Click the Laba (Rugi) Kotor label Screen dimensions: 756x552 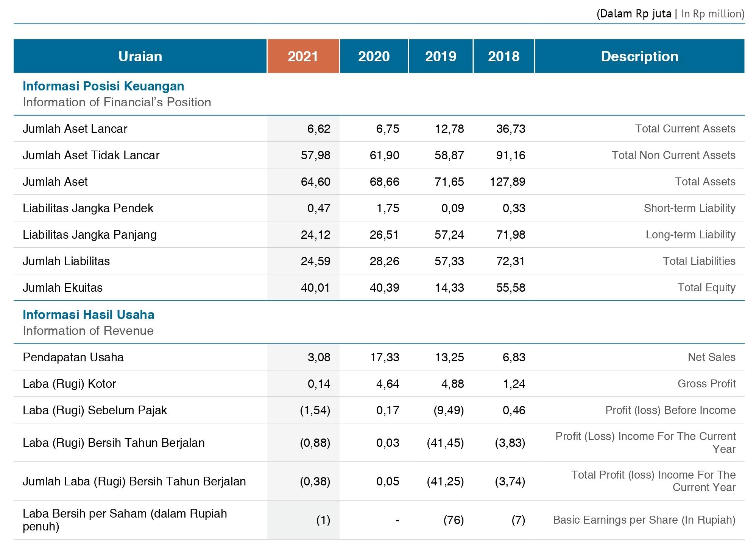[x=69, y=384]
